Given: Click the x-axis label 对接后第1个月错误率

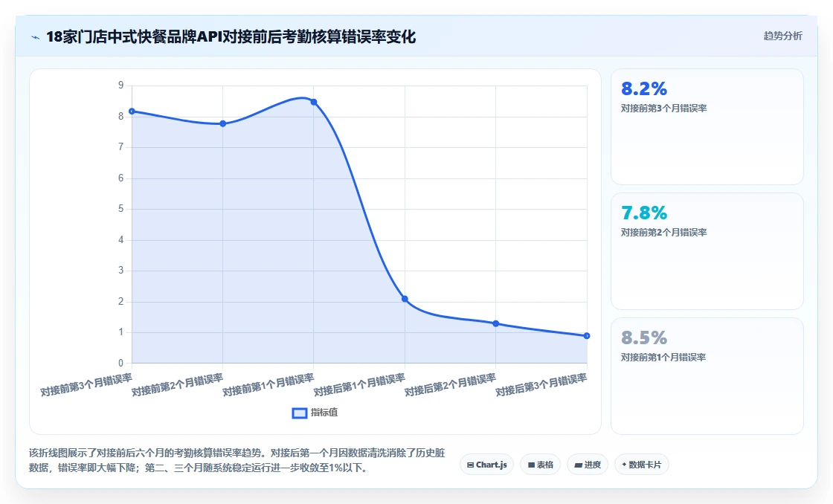Looking at the screenshot, I should pyautogui.click(x=360, y=384).
